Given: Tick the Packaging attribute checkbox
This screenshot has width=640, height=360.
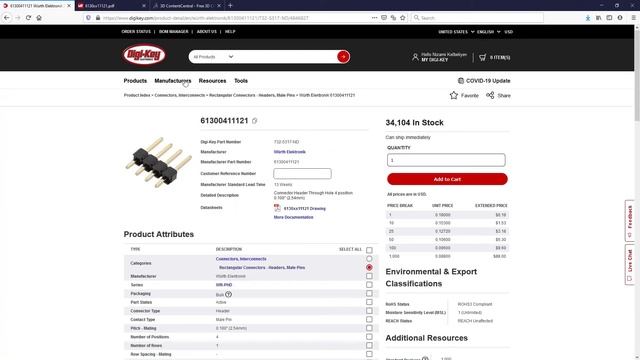Looking at the screenshot, I should [369, 293].
